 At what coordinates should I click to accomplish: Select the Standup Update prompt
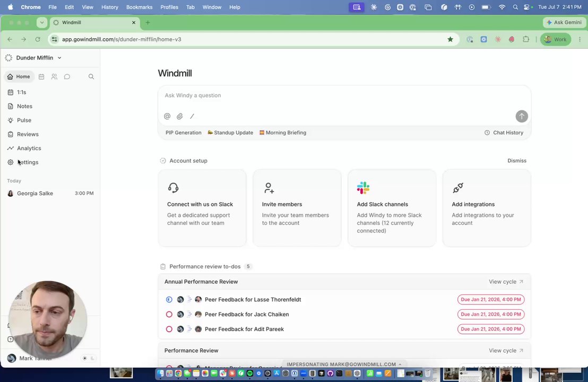pos(230,133)
